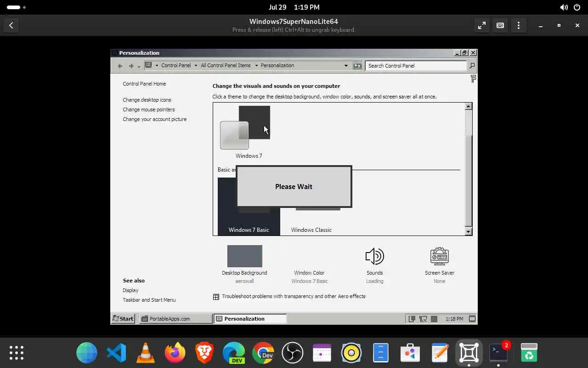Go back with the VM viewer back arrow
Image resolution: width=588 pixels, height=368 pixels.
11,26
